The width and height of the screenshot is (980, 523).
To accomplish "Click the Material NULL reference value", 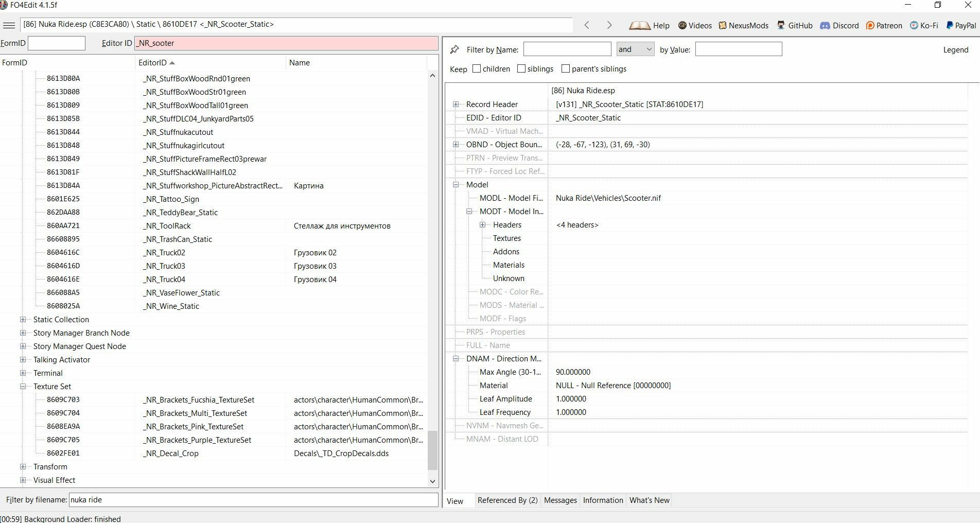I will (x=613, y=385).
